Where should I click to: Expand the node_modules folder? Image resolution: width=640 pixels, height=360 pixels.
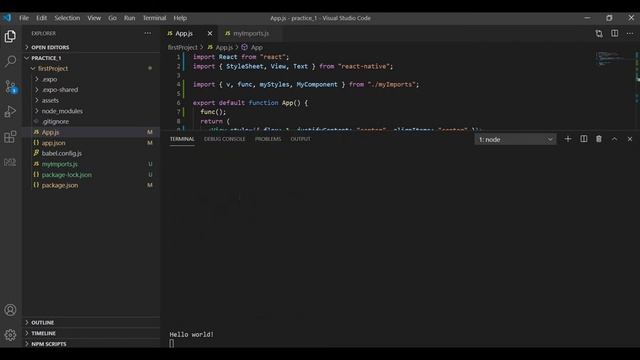[91, 111]
